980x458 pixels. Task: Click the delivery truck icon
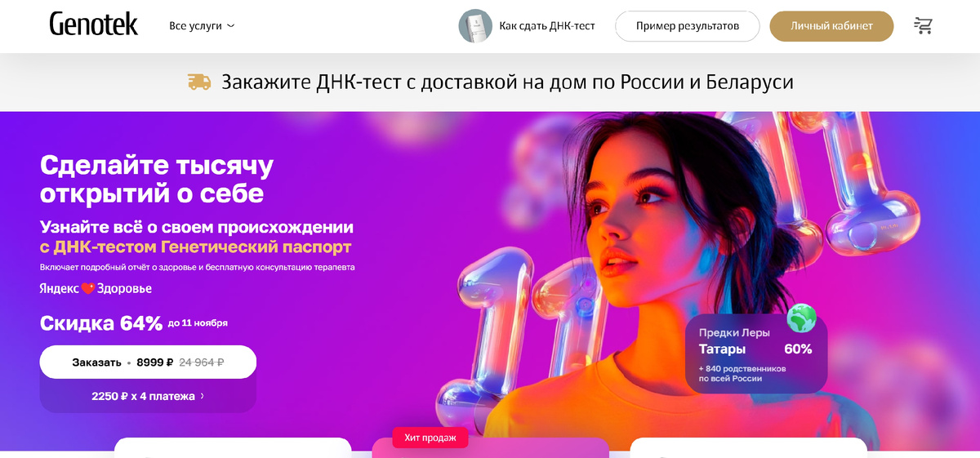pyautogui.click(x=199, y=82)
